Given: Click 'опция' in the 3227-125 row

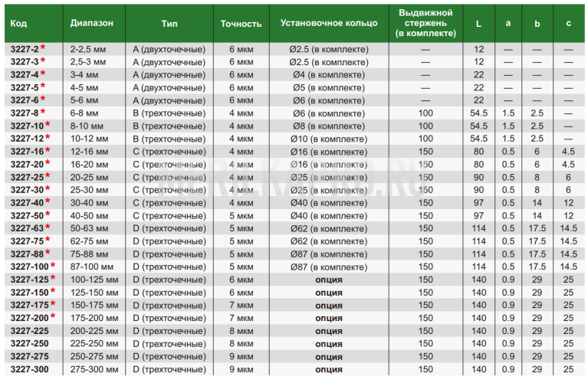Looking at the screenshot, I should pyautogui.click(x=329, y=280).
